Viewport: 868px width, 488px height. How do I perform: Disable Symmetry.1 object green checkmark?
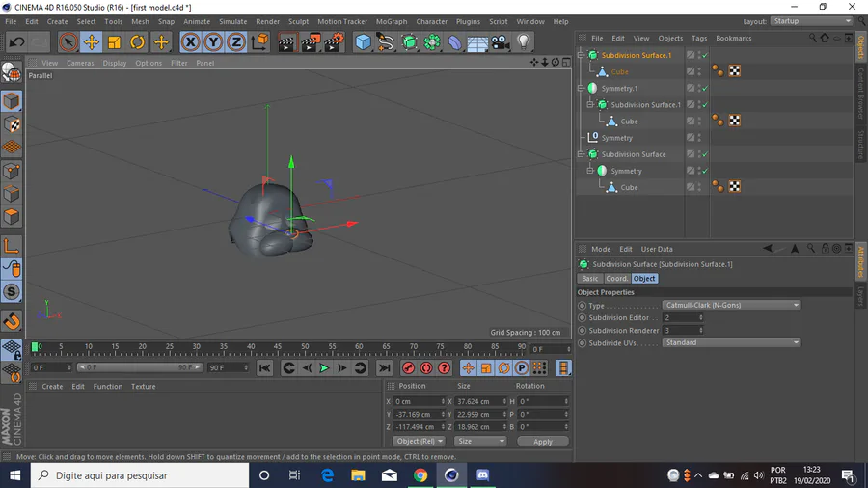(x=705, y=89)
